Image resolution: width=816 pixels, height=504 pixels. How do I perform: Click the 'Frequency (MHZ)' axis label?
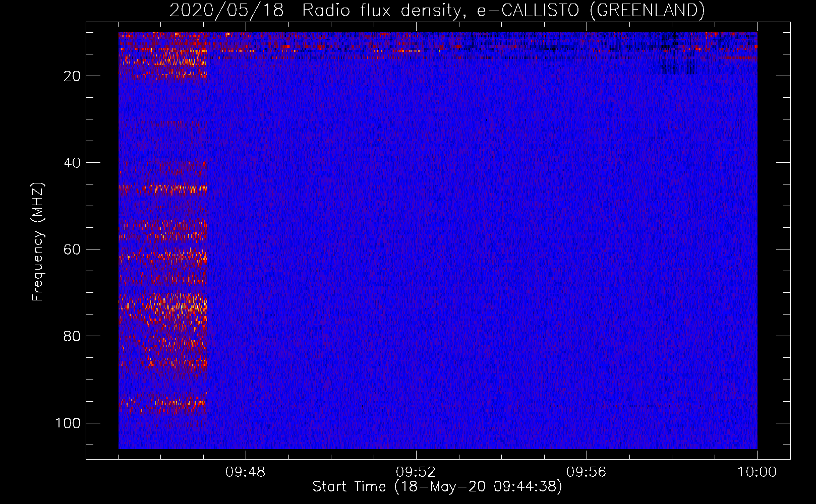pos(38,241)
